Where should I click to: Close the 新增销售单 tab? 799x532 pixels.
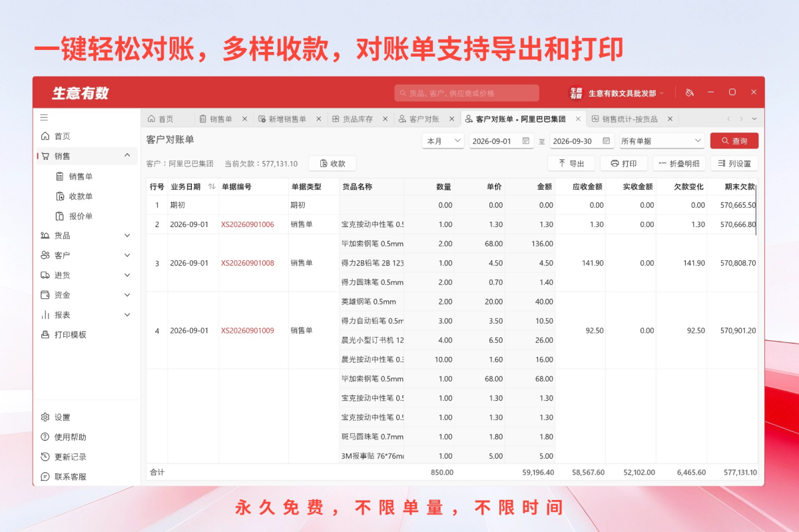318,119
